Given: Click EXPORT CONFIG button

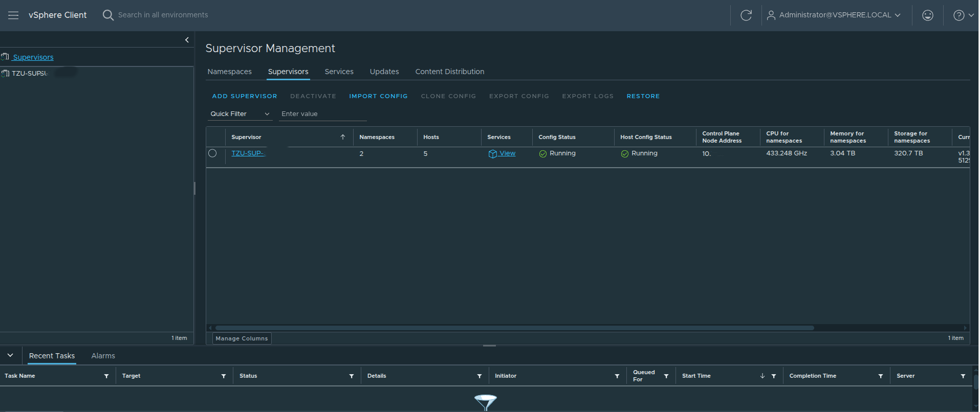Looking at the screenshot, I should click(x=519, y=96).
